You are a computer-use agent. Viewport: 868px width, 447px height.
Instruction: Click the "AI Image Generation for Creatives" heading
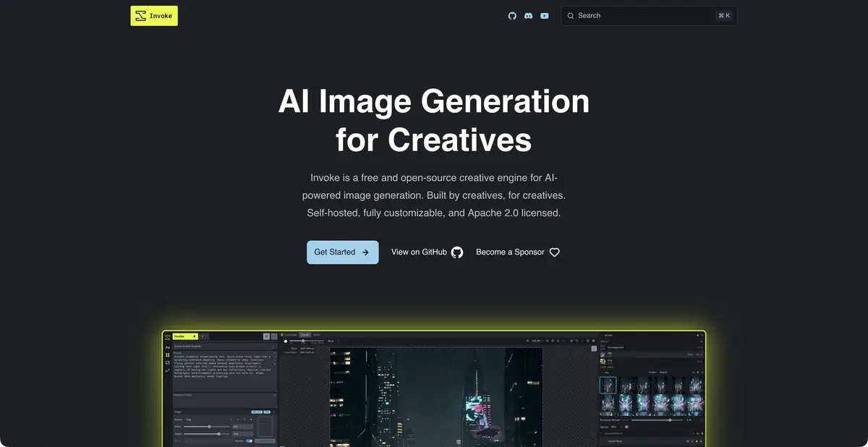click(434, 119)
